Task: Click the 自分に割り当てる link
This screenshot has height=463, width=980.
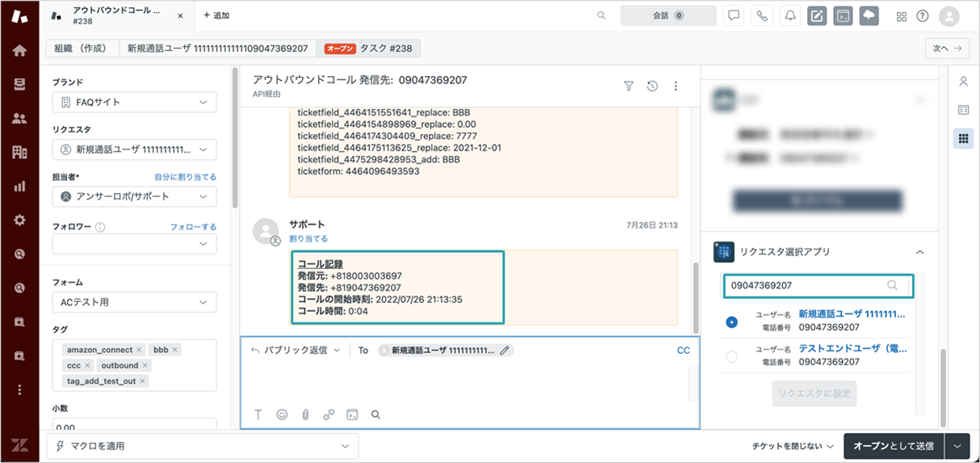Action: pyautogui.click(x=186, y=177)
